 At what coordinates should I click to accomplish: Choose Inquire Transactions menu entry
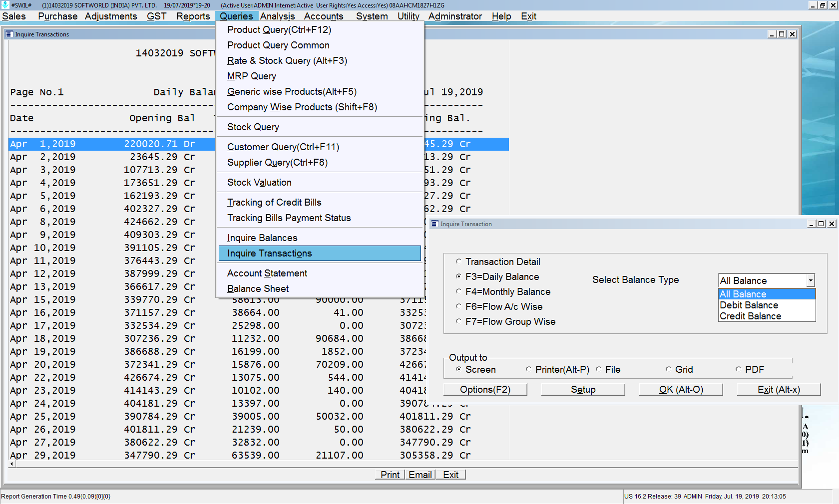pos(320,253)
